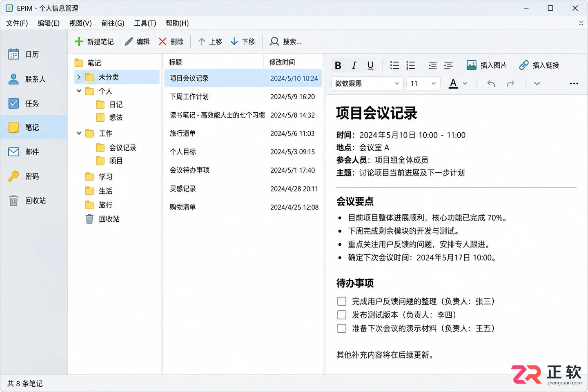Apply numbered list formatting
588x392 pixels.
[x=411, y=65]
